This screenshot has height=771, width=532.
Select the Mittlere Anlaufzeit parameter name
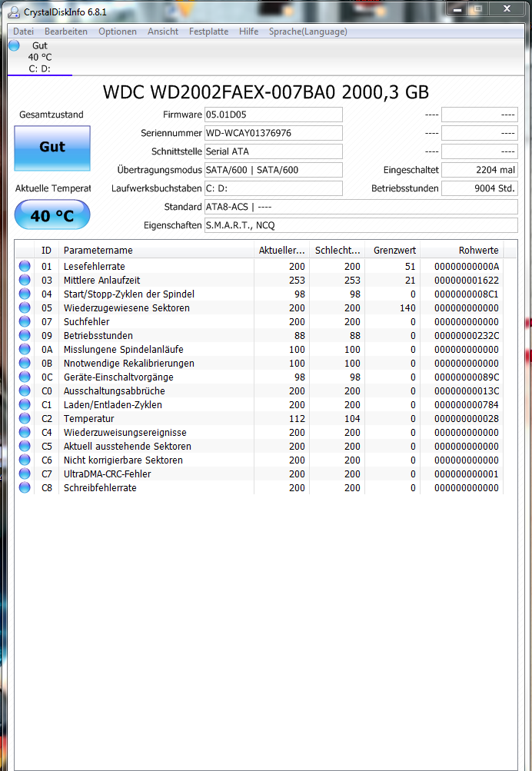tap(101, 281)
